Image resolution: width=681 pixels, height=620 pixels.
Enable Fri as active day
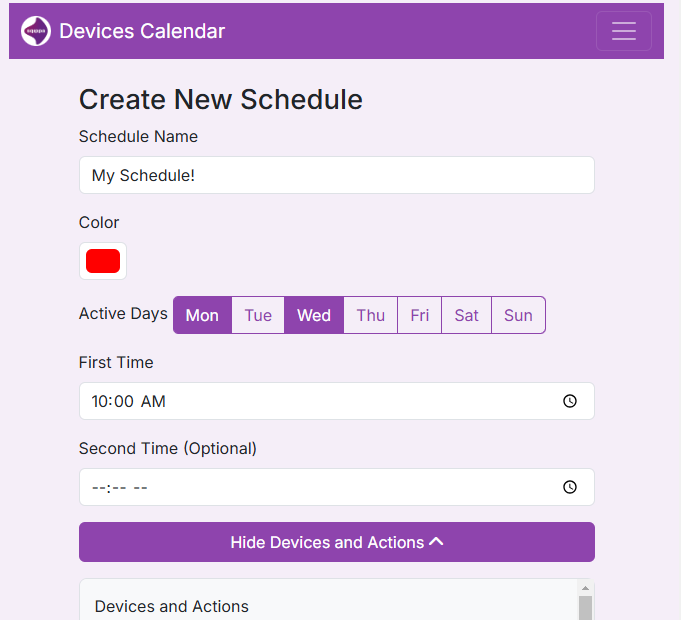(419, 315)
